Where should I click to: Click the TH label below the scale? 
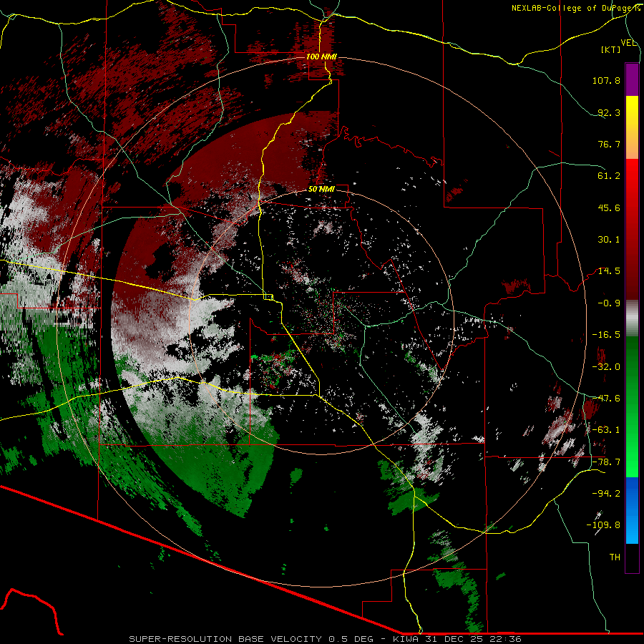(615, 557)
